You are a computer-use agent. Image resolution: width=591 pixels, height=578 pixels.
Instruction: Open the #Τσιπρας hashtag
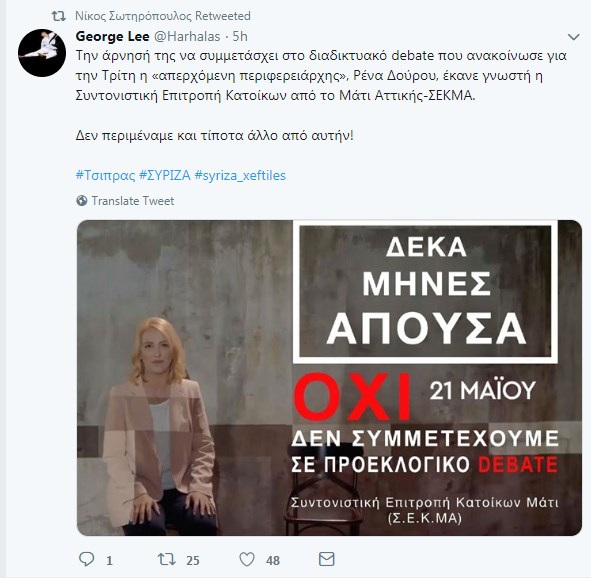pyautogui.click(x=106, y=176)
